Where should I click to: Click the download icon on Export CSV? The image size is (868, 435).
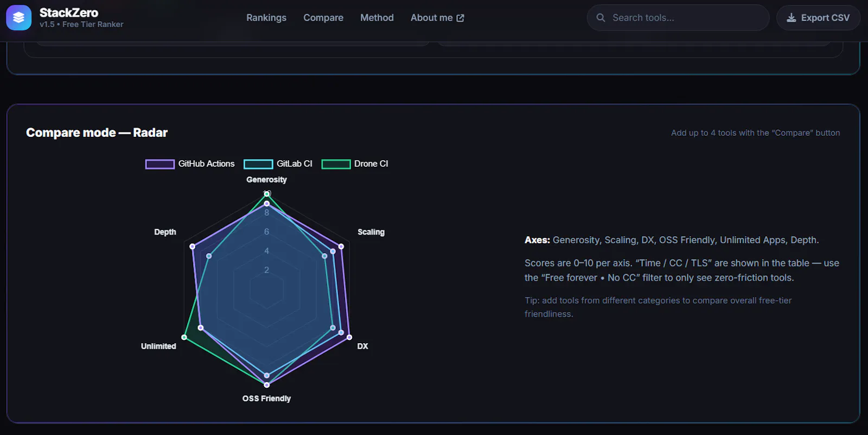click(792, 18)
